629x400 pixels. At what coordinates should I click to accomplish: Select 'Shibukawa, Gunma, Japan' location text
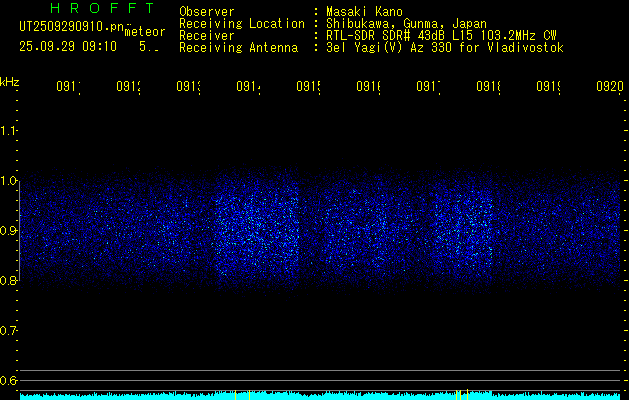[406, 24]
